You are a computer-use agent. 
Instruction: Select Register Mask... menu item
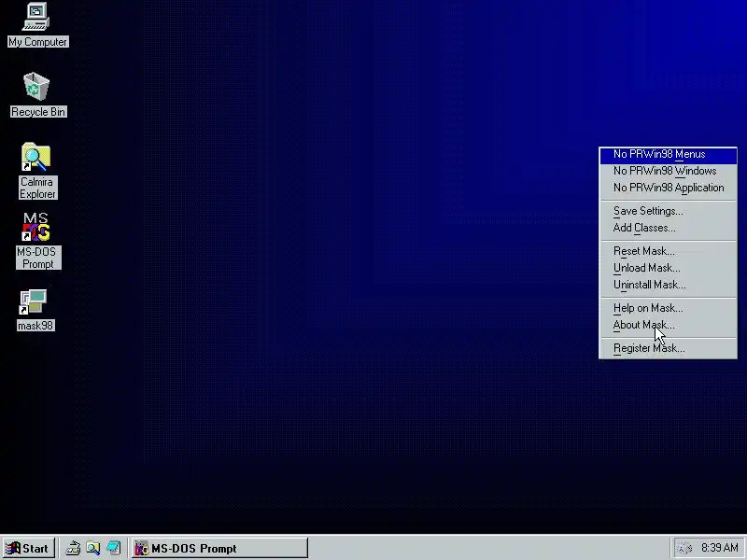click(668, 348)
